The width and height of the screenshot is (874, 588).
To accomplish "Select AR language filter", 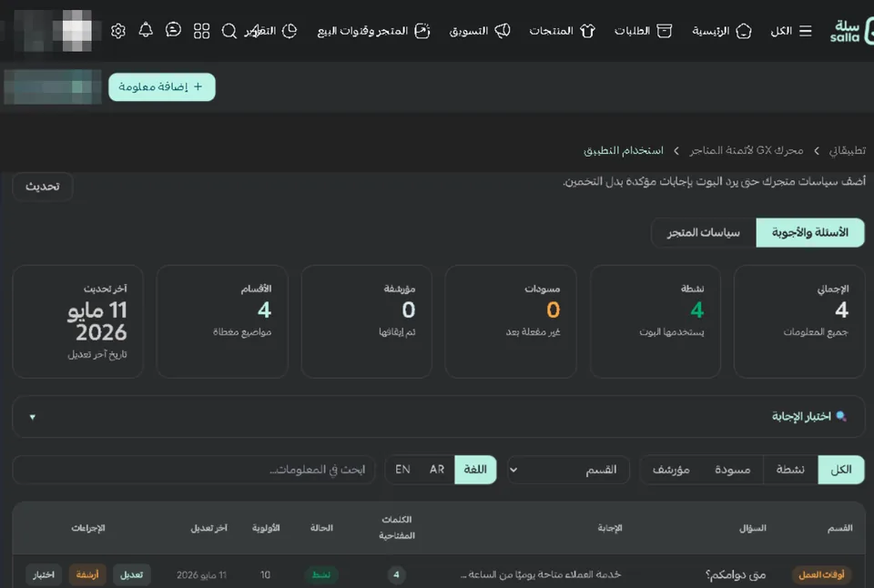I will tap(437, 470).
